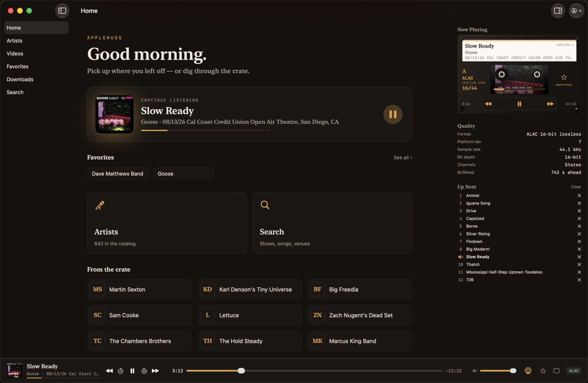Toggle the right Now Playing panel icon
This screenshot has height=383, width=588.
tap(558, 11)
